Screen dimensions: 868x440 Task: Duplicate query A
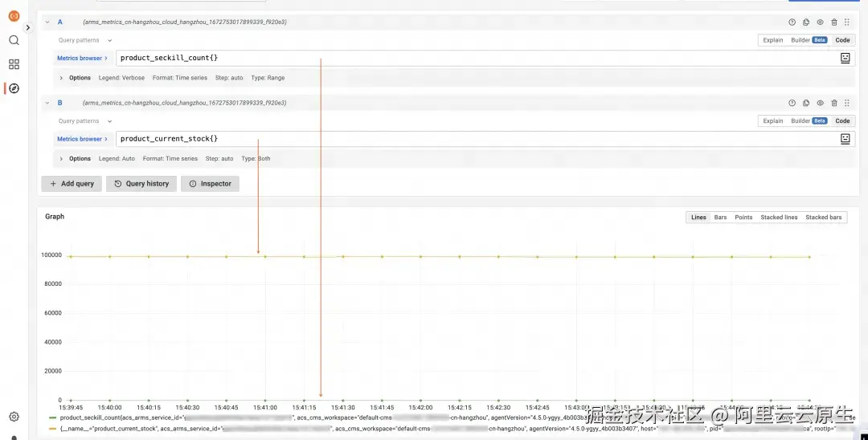(806, 22)
